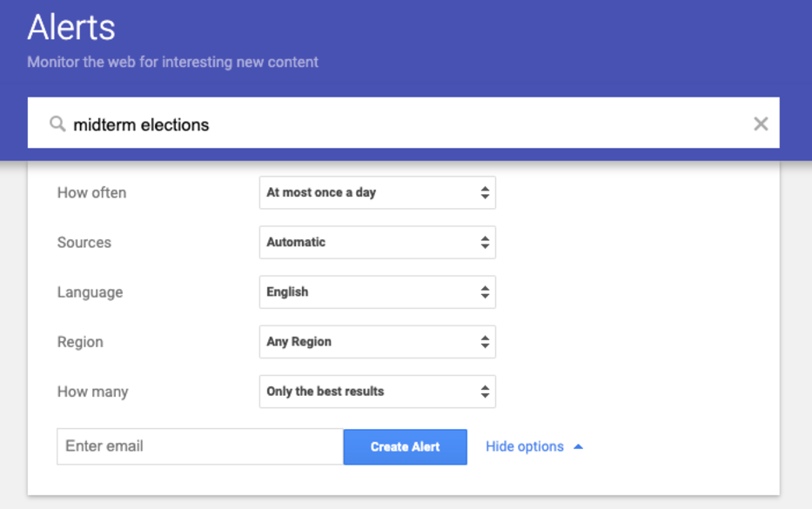Click the midterm elections search box
The width and height of the screenshot is (812, 509).
pyautogui.click(x=404, y=123)
